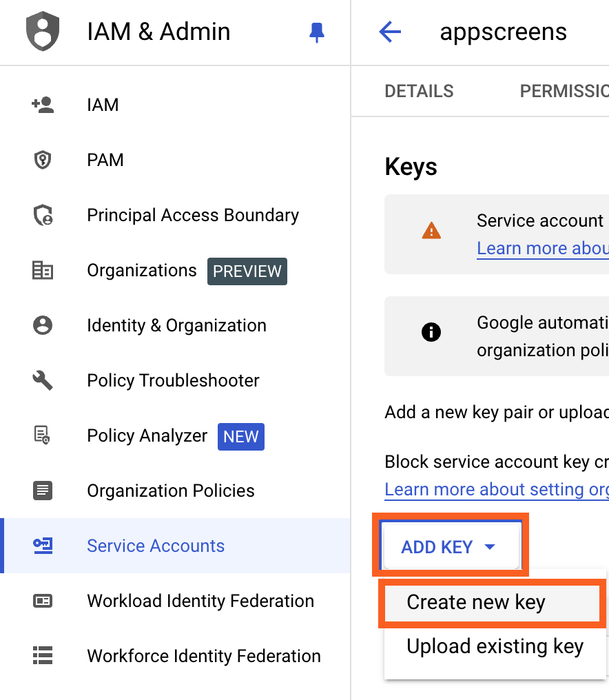Open Learn more about setting org link
This screenshot has width=609, height=700.
tap(496, 489)
